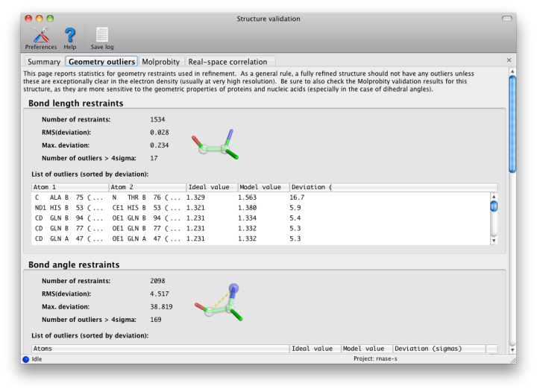
Task: Click the blue Idle status indicator
Action: click(26, 359)
